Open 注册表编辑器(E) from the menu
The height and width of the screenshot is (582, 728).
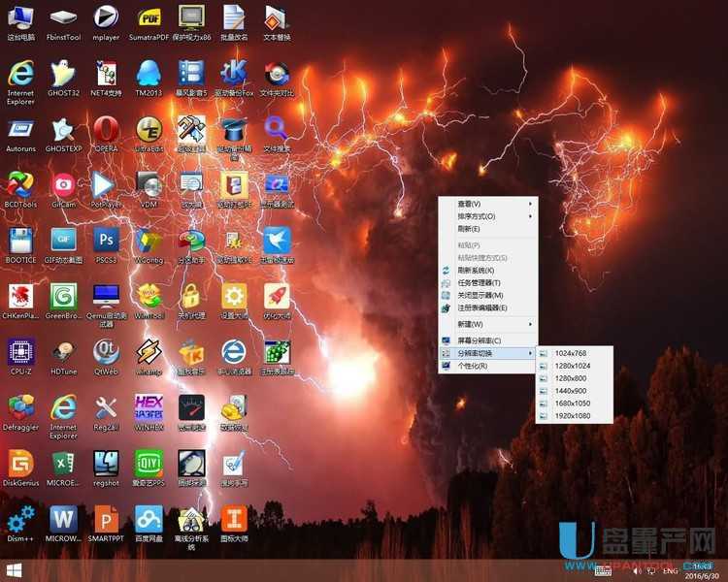(488, 307)
